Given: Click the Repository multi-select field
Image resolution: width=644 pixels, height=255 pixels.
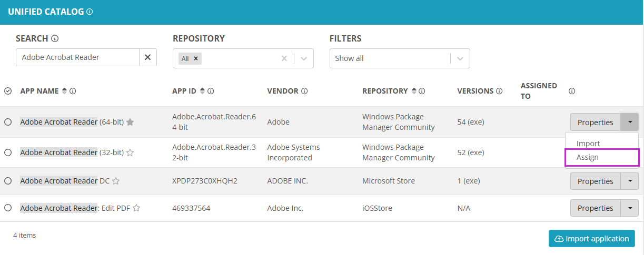Looking at the screenshot, I should (x=243, y=58).
